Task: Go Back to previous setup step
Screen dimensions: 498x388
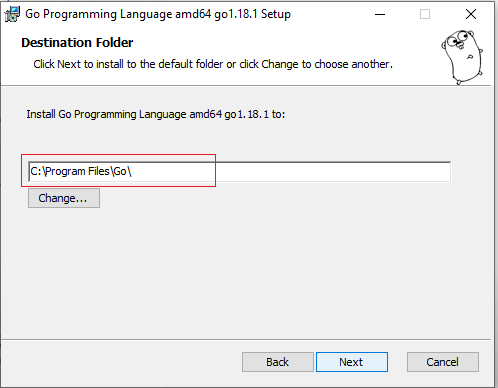Action: click(278, 362)
